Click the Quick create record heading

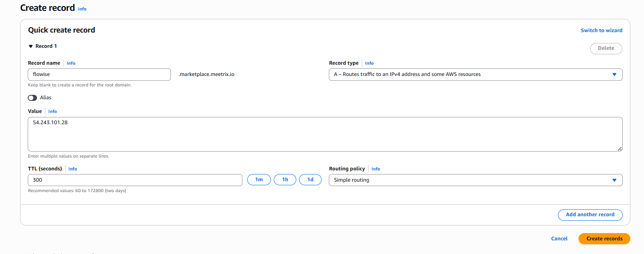[62, 30]
